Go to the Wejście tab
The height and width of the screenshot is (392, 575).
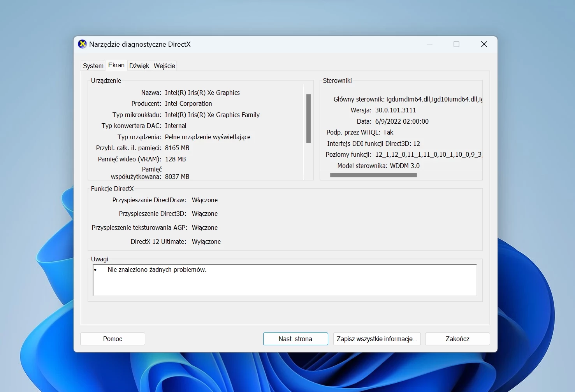point(164,66)
